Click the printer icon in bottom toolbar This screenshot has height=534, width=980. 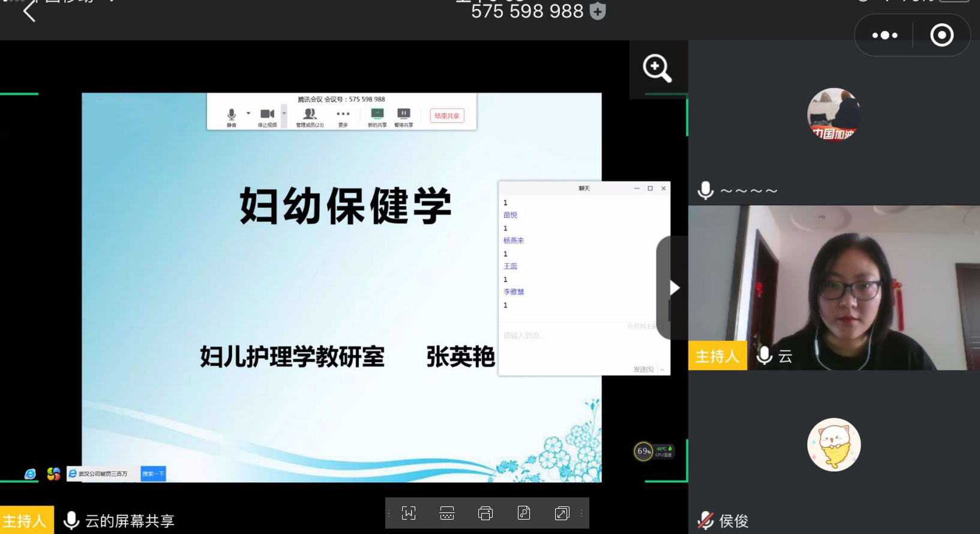coord(485,514)
